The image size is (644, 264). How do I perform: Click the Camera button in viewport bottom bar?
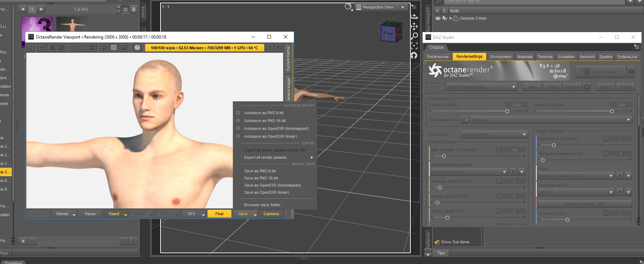(271, 214)
